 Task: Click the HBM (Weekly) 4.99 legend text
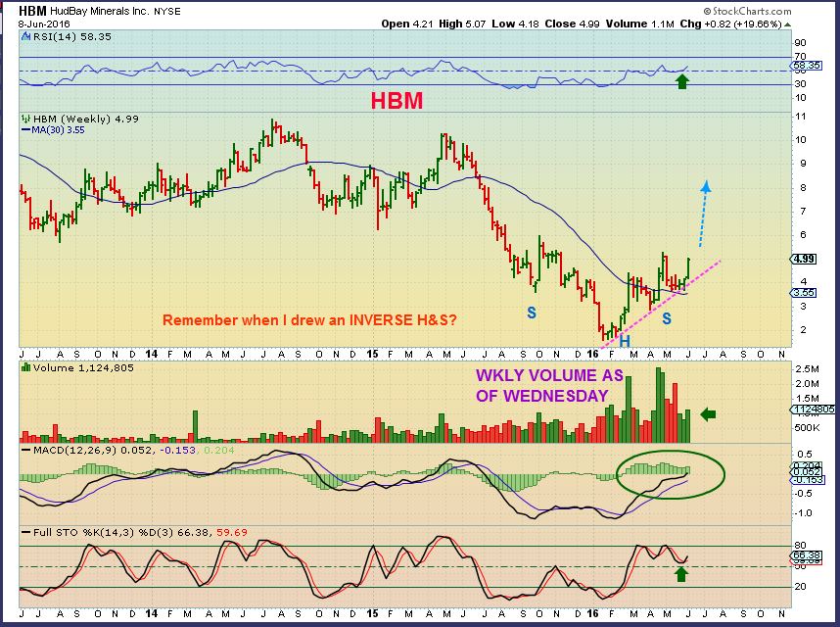click(x=86, y=119)
